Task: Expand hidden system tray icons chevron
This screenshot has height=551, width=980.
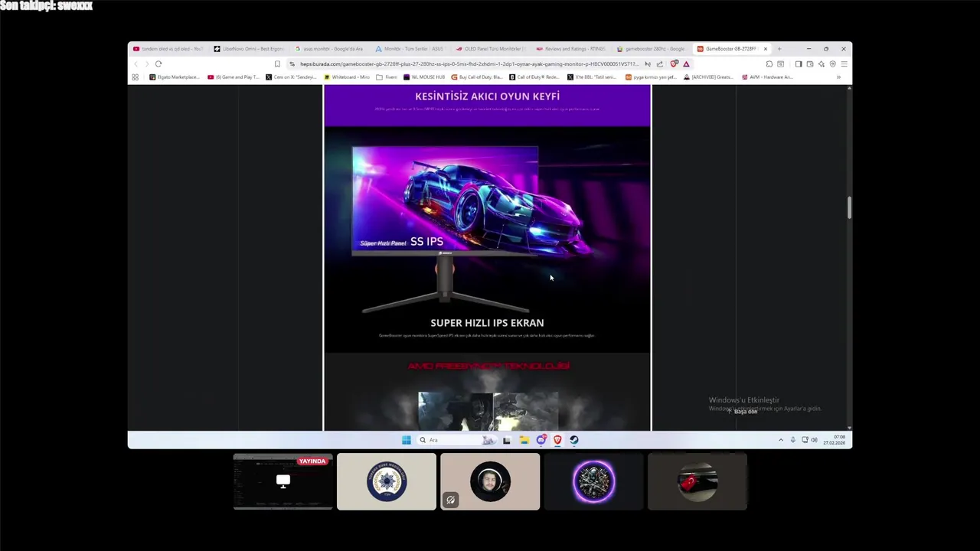Action: pos(781,440)
